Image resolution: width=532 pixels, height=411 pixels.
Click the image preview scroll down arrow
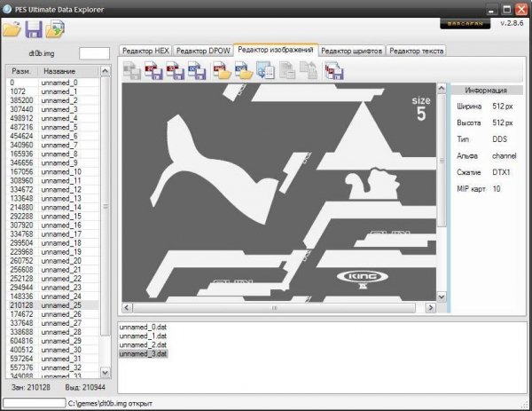pos(442,296)
